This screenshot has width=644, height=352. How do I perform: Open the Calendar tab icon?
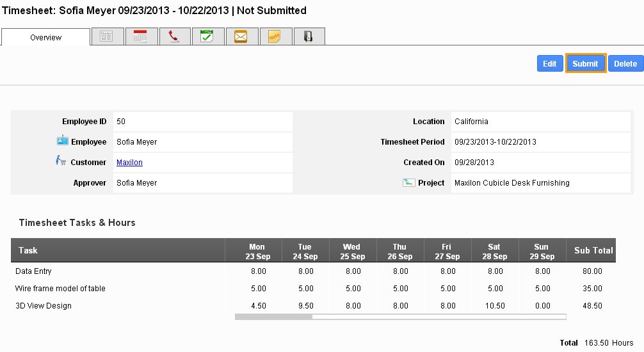140,37
